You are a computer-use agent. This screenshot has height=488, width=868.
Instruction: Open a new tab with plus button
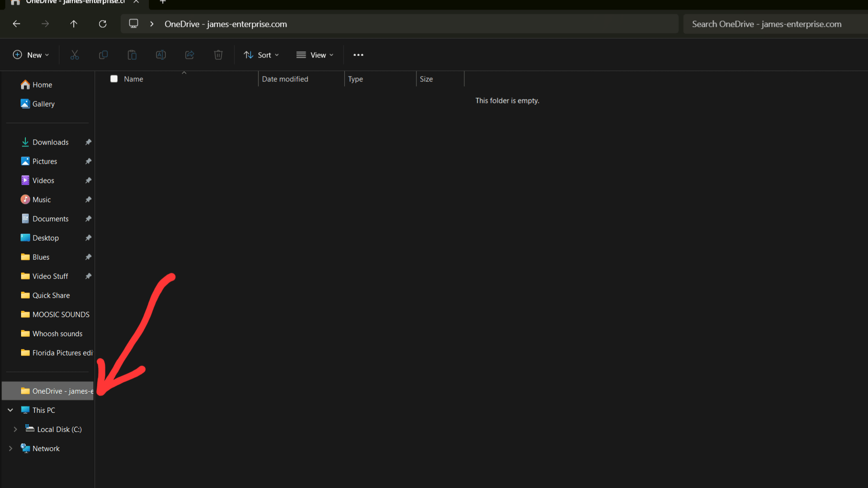(x=163, y=2)
